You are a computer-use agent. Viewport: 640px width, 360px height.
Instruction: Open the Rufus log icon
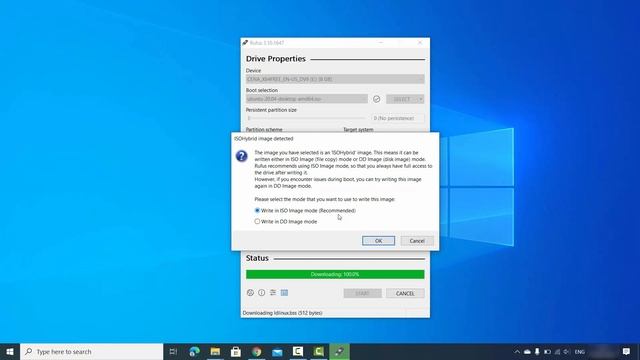284,293
